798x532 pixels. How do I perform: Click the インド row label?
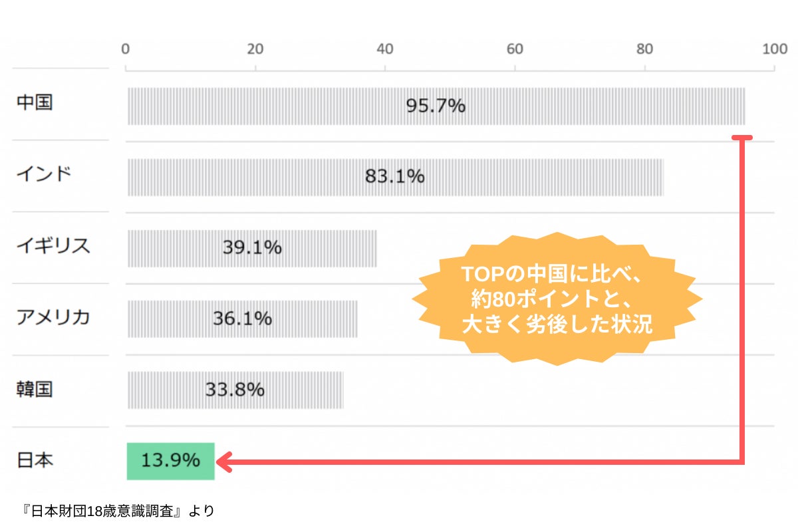tap(44, 176)
